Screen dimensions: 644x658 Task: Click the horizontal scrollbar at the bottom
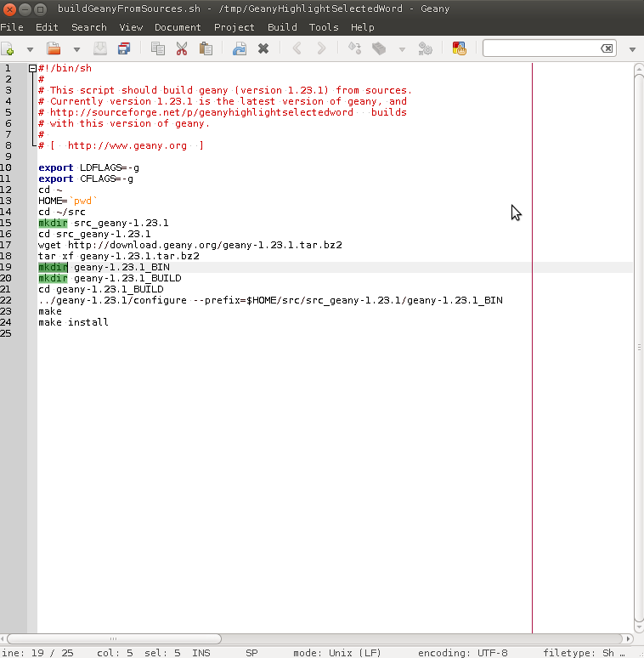pyautogui.click(x=114, y=638)
